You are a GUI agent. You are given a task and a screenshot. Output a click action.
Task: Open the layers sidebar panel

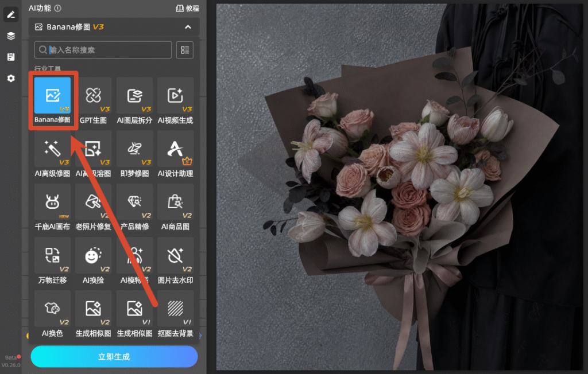coord(11,36)
